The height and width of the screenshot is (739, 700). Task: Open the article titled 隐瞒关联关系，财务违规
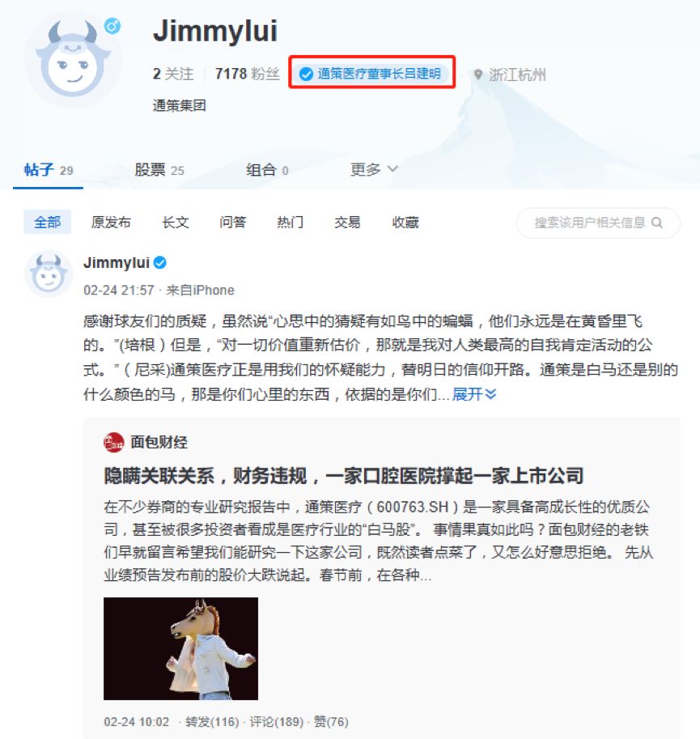[343, 476]
